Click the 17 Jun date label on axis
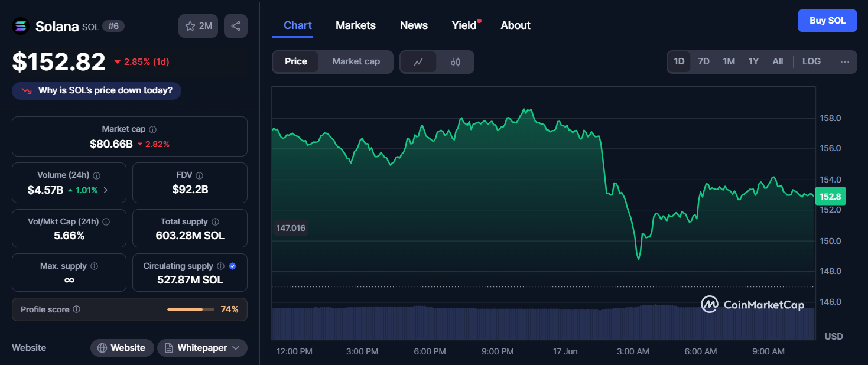Image resolution: width=868 pixels, height=365 pixels. point(565,351)
